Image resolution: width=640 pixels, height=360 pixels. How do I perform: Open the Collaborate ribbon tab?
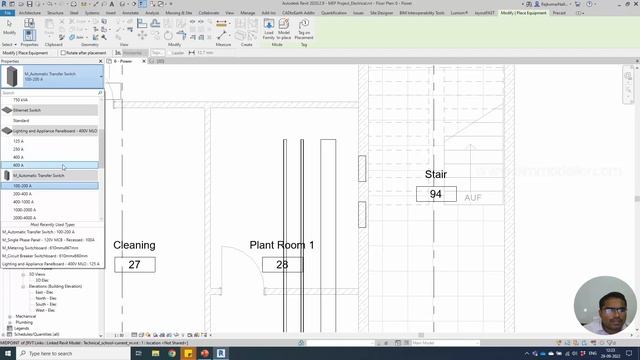point(209,13)
